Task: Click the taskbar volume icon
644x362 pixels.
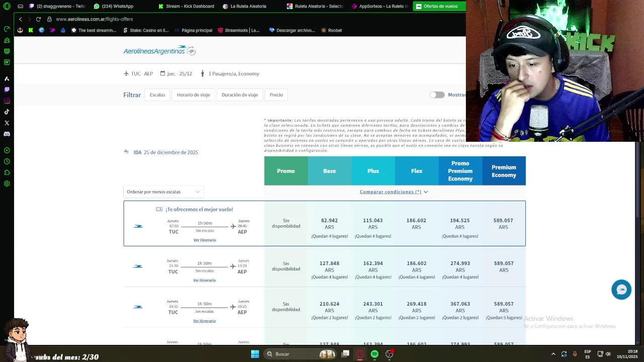Action: (608, 354)
